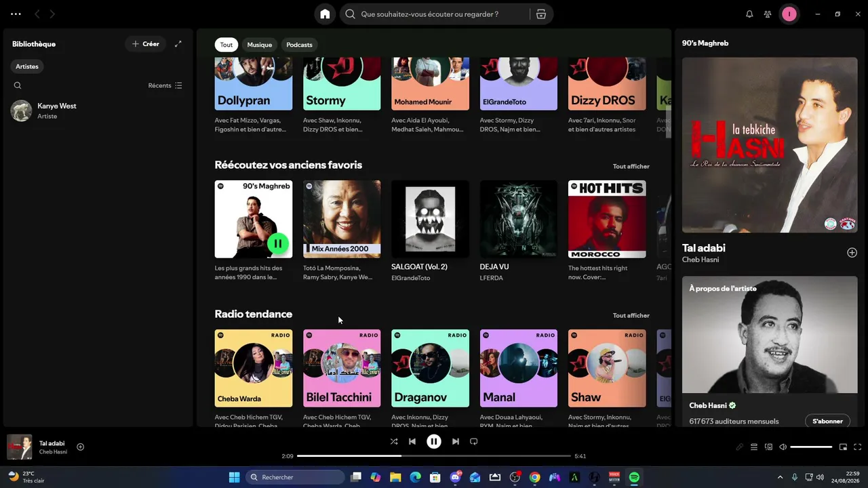
Task: Open the lyrics microphone icon
Action: [740, 447]
